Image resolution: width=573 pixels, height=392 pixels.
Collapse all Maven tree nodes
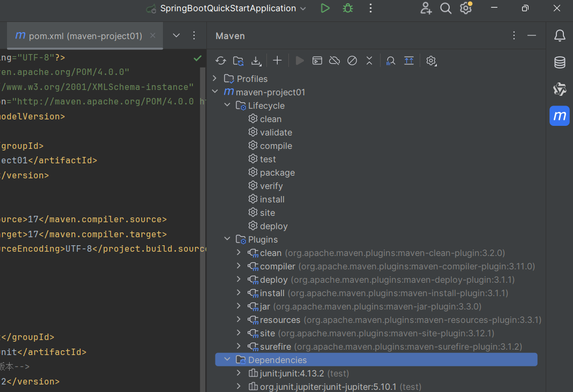(369, 61)
